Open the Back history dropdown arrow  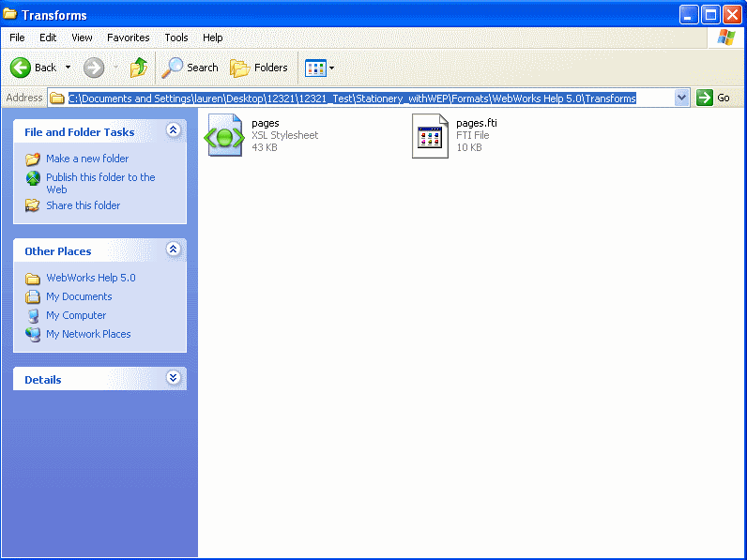coord(68,68)
